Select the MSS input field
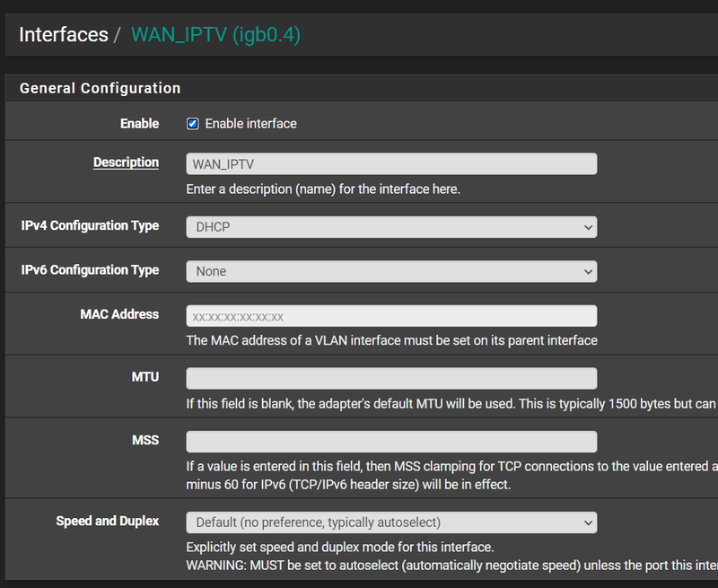718x588 pixels. click(x=391, y=442)
